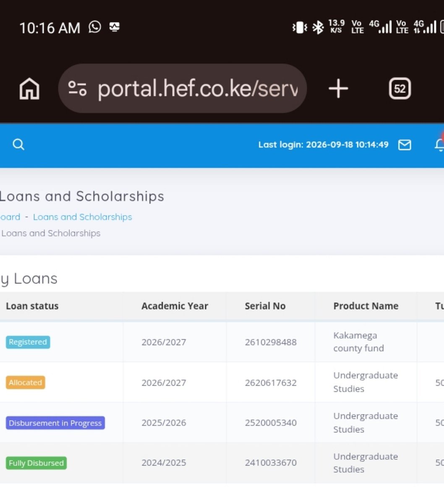Click the Last login timestamp text
This screenshot has width=444, height=504.
coord(324,144)
